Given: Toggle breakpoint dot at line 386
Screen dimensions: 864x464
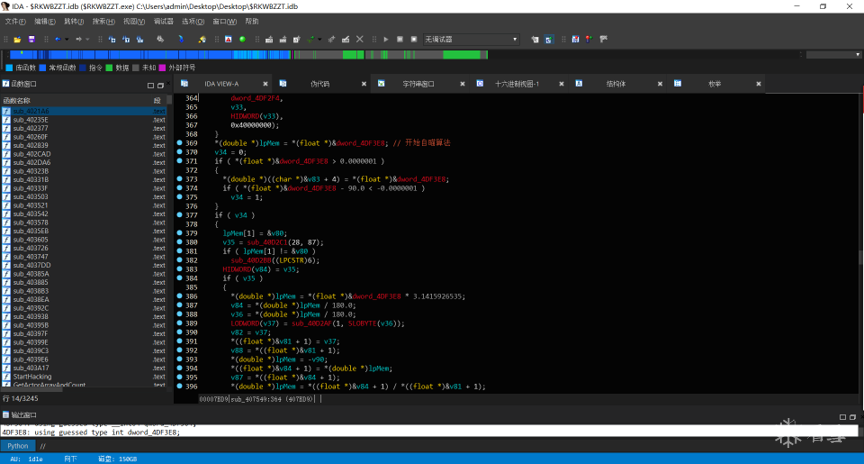Looking at the screenshot, I should point(180,297).
